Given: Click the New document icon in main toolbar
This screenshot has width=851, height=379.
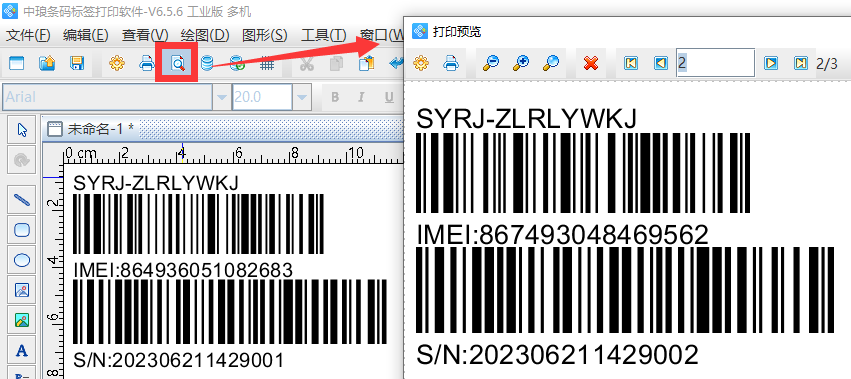Looking at the screenshot, I should 17,64.
